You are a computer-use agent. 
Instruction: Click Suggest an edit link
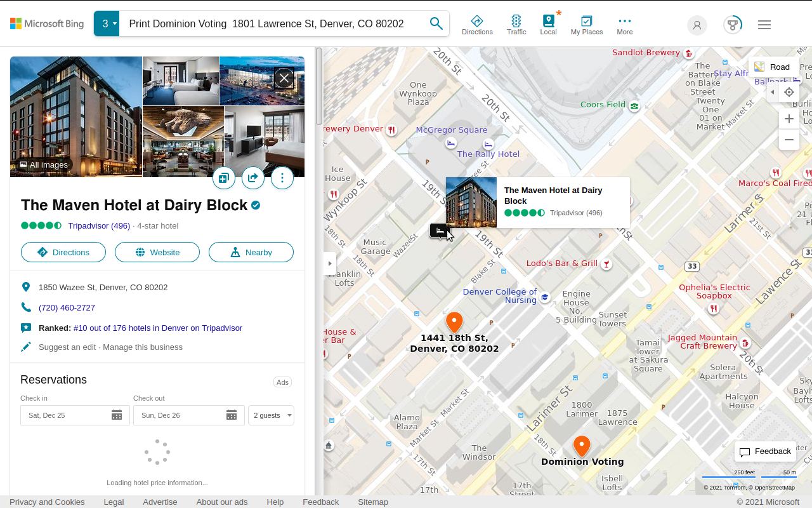(x=67, y=347)
